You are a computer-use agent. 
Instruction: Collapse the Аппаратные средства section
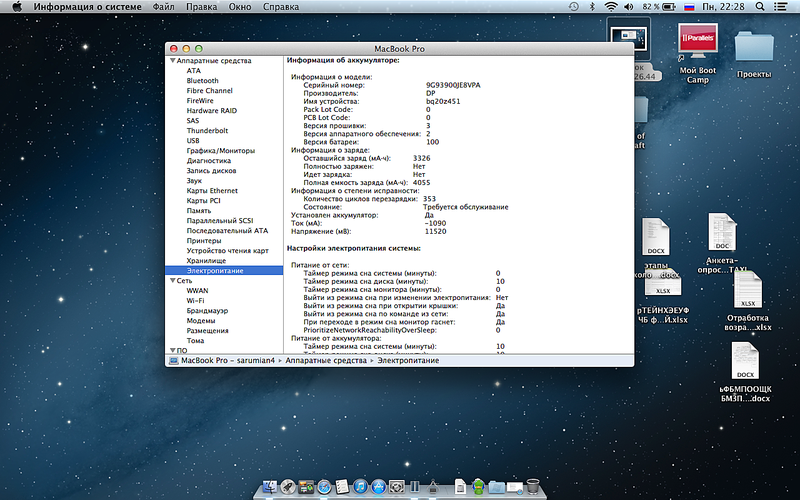171,61
